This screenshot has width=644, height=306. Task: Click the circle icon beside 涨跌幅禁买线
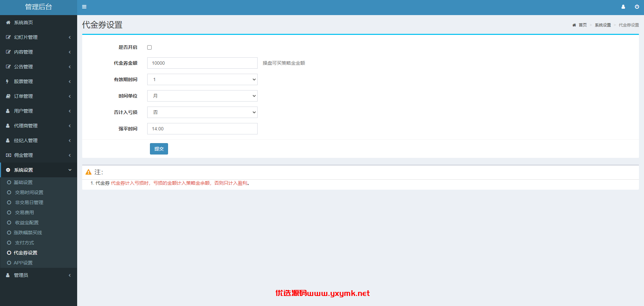pyautogui.click(x=9, y=233)
